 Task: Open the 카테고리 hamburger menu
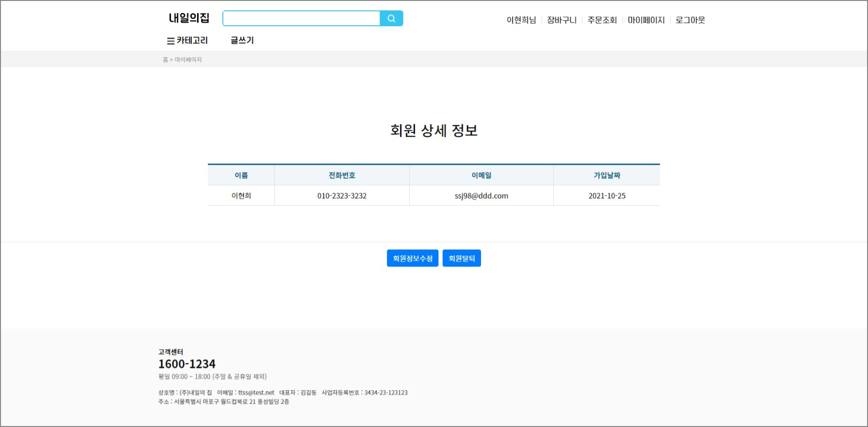pos(187,41)
